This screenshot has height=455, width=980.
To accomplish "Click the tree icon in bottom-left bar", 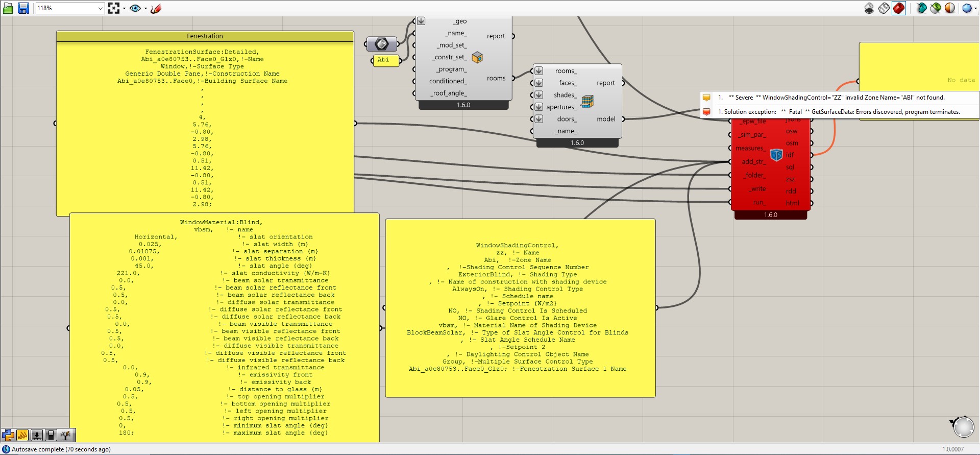I will 66,435.
